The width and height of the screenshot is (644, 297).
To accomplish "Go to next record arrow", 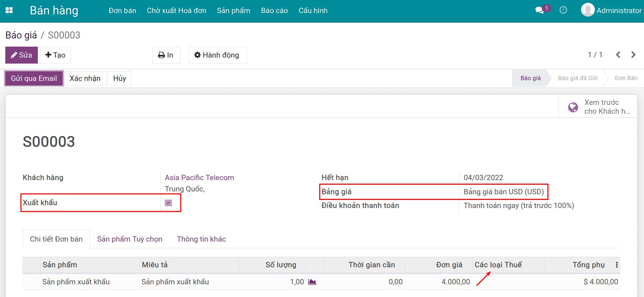I will [x=633, y=55].
